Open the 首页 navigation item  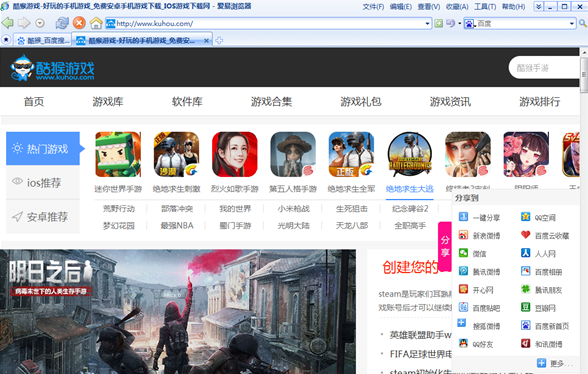(34, 101)
